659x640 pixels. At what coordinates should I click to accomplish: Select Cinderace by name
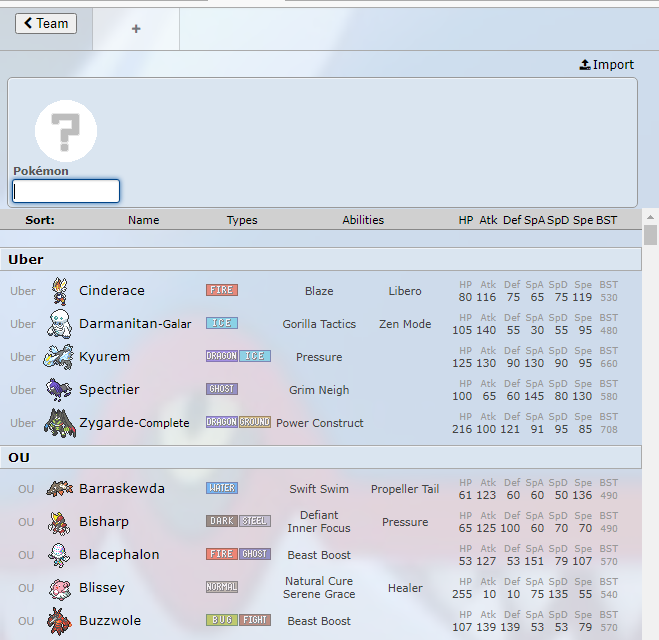point(112,290)
